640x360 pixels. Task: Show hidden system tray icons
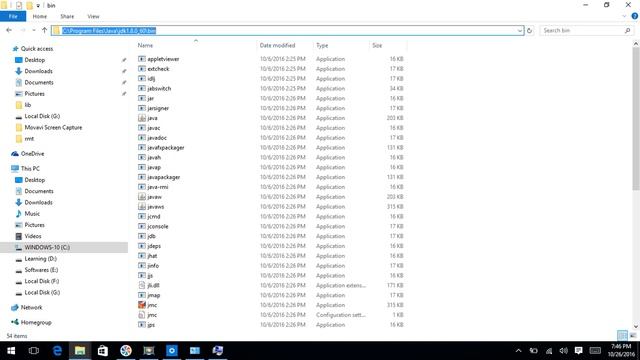click(518, 351)
